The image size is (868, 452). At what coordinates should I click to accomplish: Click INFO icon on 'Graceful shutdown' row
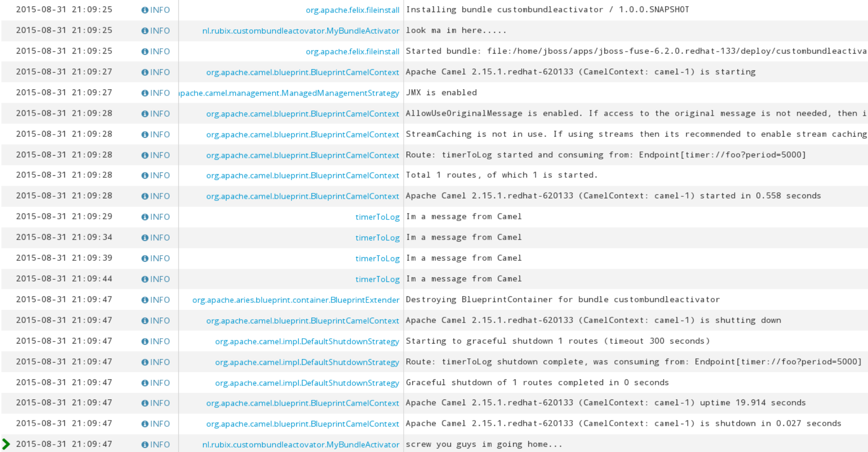(x=145, y=383)
